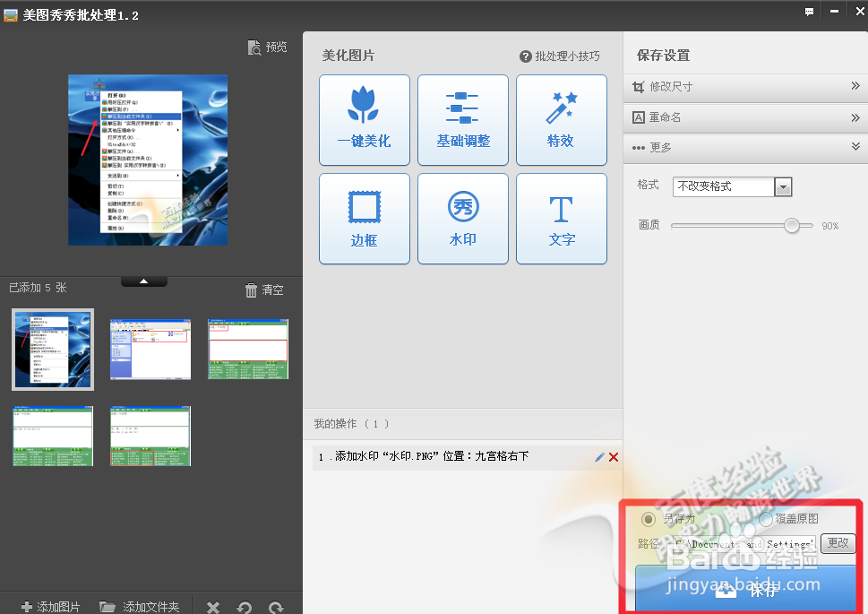Image resolution: width=868 pixels, height=614 pixels.
Task: Open the 一键美化 one-click beautify tool
Action: pos(365,120)
